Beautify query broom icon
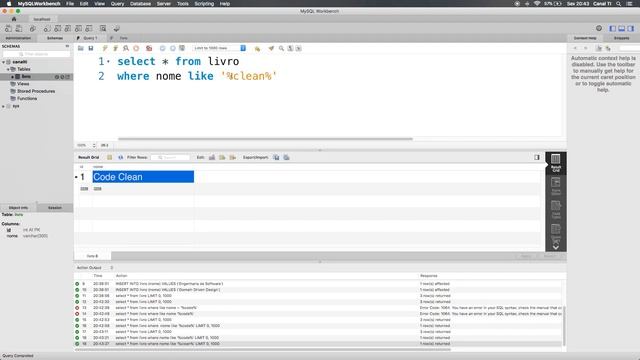This screenshot has width=640, height=360. 271,49
